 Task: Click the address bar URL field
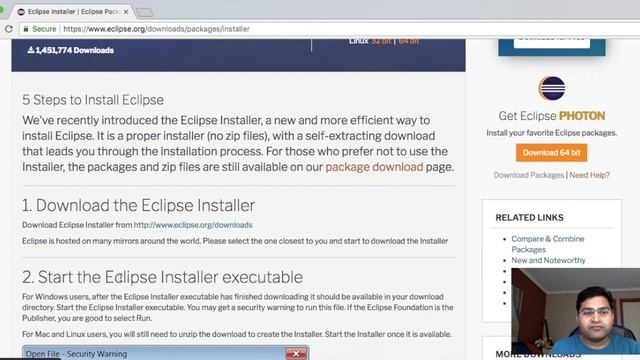pyautogui.click(x=156, y=29)
